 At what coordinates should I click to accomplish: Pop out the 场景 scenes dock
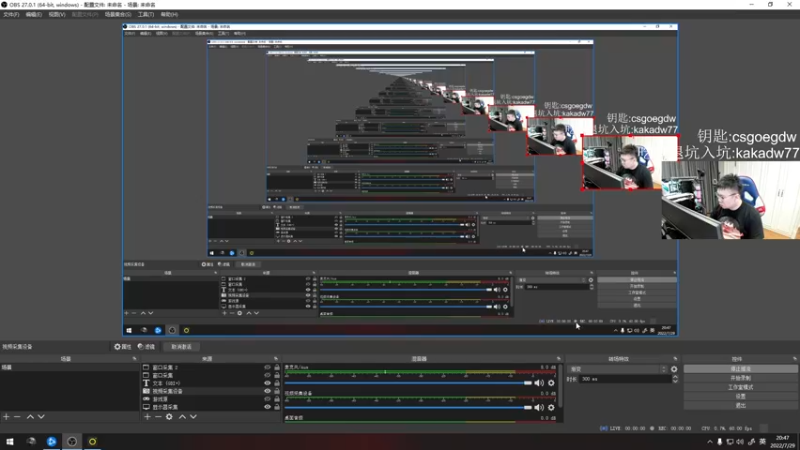[135, 359]
